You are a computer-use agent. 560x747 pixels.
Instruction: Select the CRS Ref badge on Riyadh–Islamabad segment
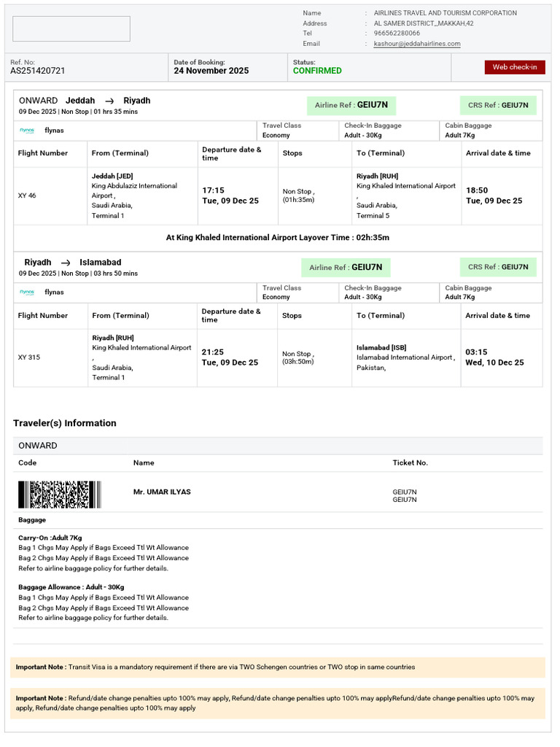498,267
